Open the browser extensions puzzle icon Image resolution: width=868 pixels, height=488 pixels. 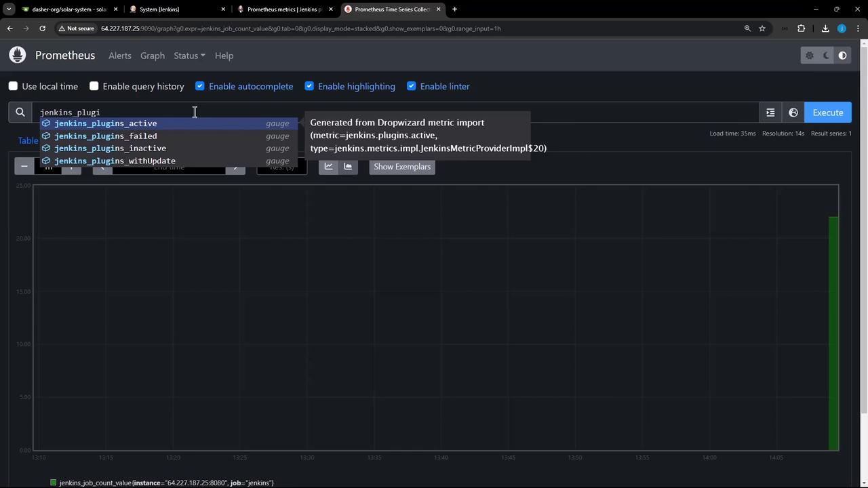(x=802, y=28)
